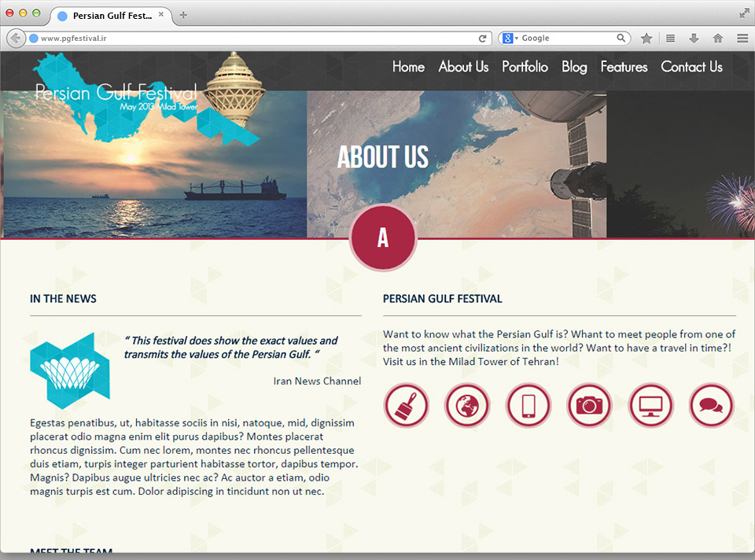Click the teal news emblem image
755x560 pixels.
coord(70,370)
